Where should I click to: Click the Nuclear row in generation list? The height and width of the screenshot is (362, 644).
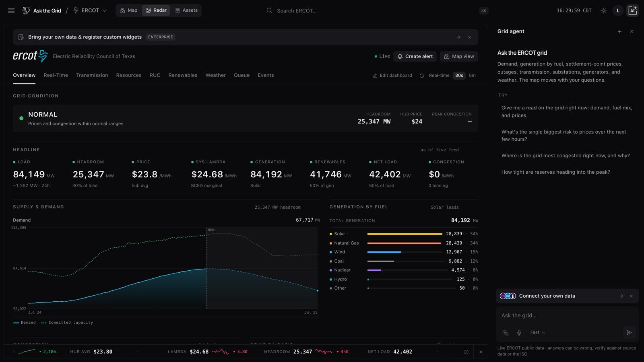pos(404,270)
